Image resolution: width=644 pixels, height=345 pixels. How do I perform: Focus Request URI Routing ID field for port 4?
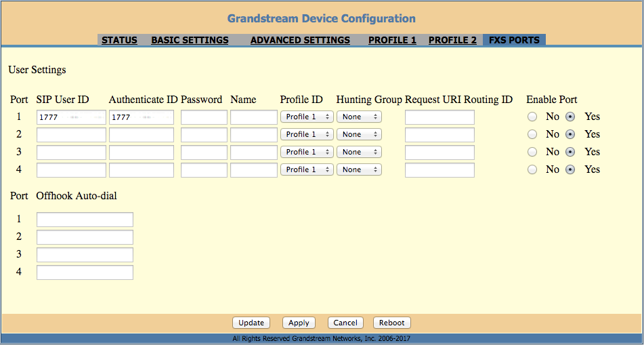click(440, 170)
